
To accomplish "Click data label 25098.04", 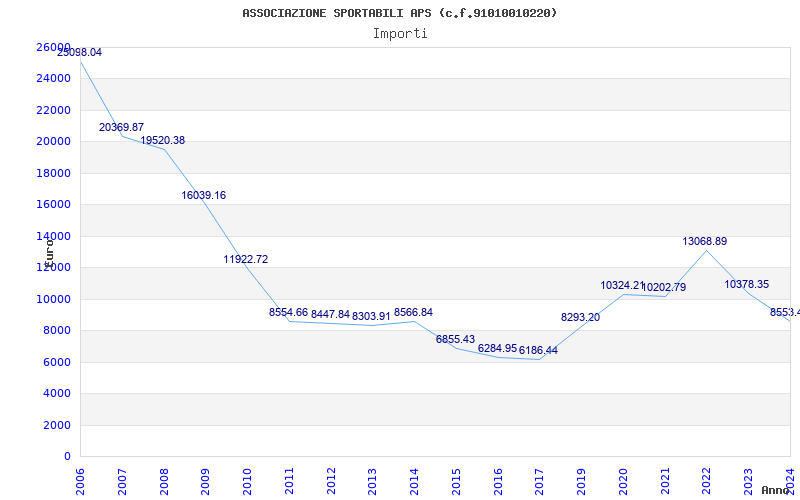I will click(79, 52).
